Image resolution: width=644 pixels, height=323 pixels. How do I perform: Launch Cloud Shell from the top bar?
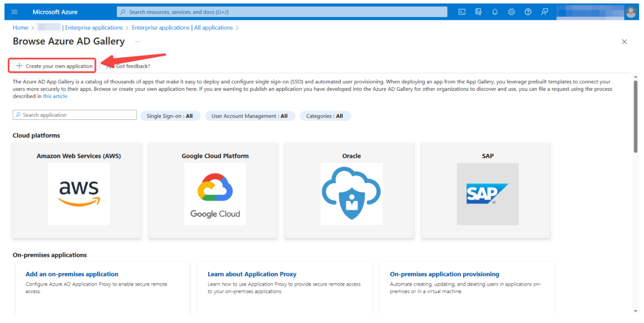462,12
